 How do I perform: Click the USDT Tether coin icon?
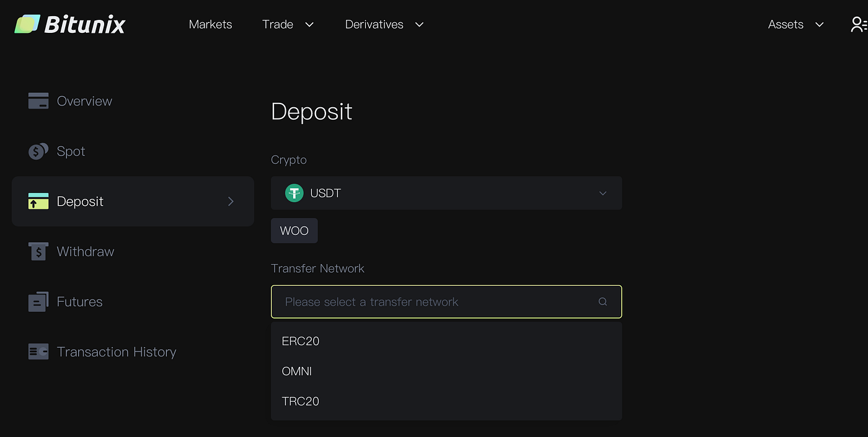294,193
